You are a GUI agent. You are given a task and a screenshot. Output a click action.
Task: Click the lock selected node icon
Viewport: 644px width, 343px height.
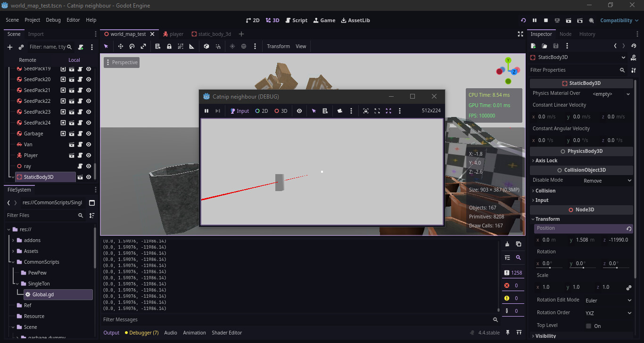click(x=169, y=46)
